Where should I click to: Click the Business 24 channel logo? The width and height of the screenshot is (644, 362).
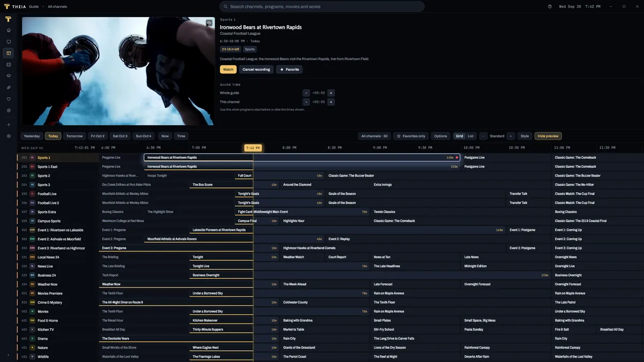[32, 275]
